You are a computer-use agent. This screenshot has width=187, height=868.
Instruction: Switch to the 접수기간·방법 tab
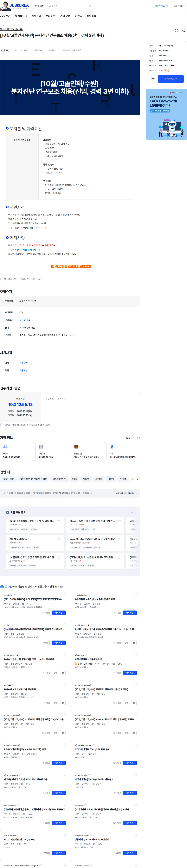(x=22, y=51)
